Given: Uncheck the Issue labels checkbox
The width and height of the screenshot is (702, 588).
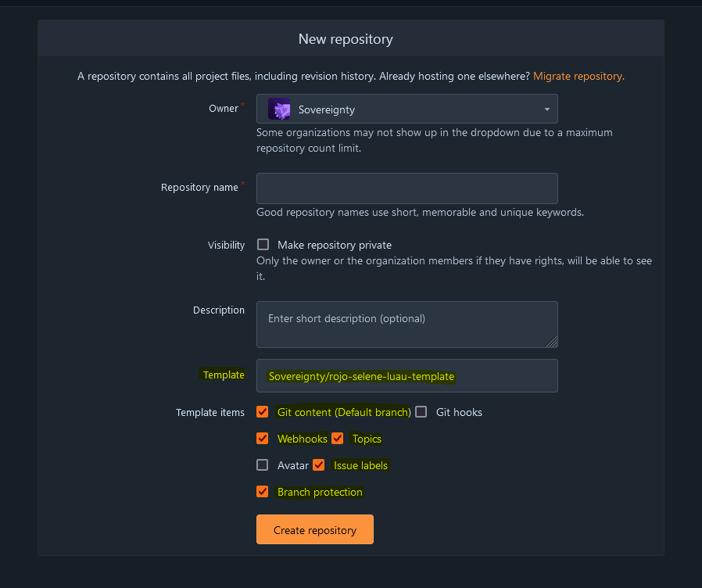Looking at the screenshot, I should (x=319, y=464).
